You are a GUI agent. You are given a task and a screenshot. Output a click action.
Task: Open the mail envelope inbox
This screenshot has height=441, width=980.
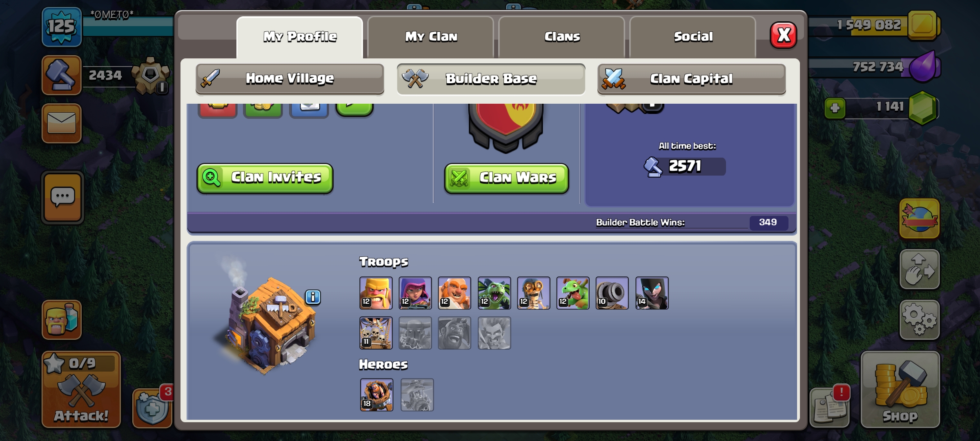click(x=62, y=123)
